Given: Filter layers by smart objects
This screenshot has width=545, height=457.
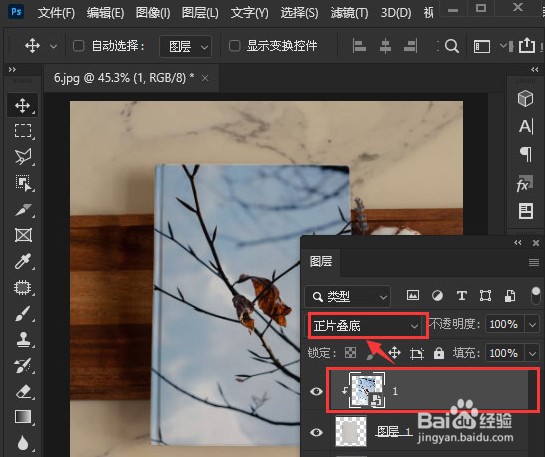Looking at the screenshot, I should (x=510, y=296).
